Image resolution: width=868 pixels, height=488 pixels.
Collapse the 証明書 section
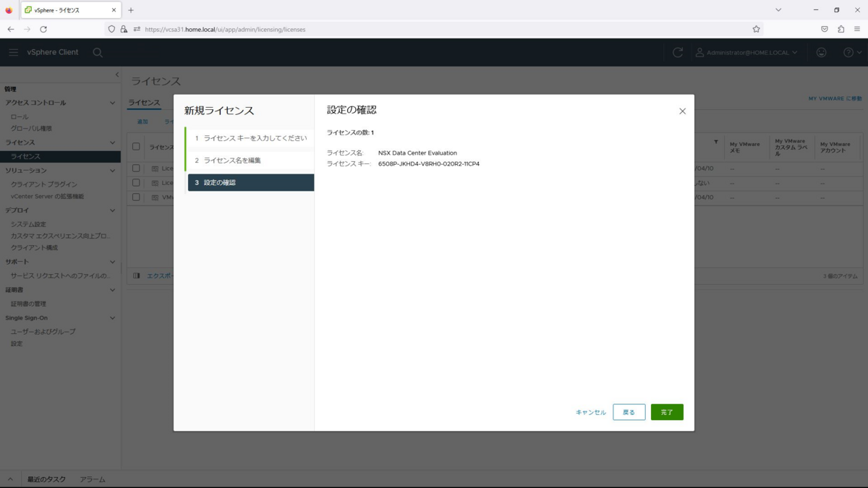click(112, 290)
